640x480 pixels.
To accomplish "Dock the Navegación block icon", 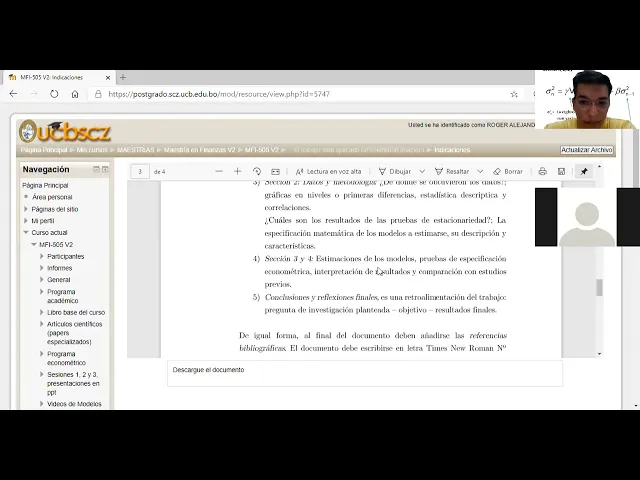I will [x=105, y=169].
